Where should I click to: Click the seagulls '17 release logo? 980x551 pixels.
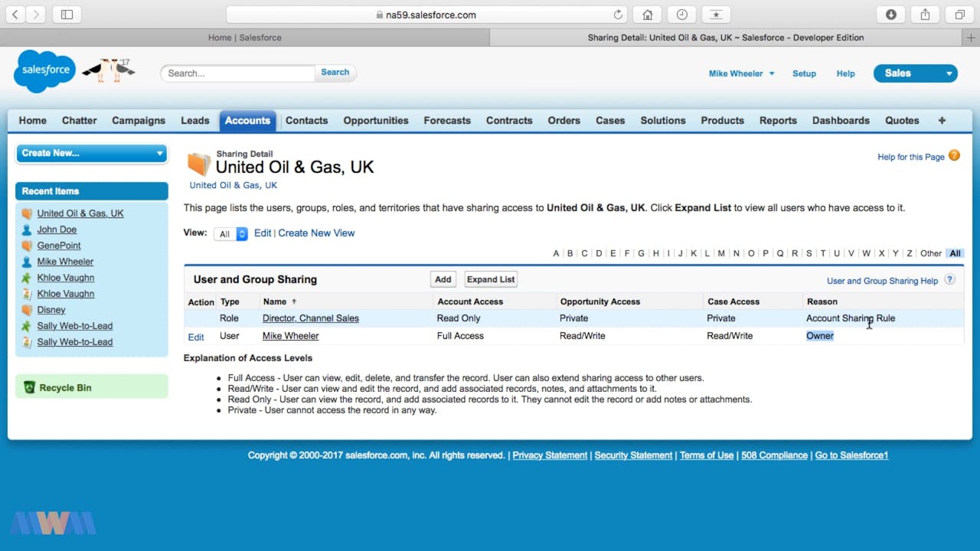pyautogui.click(x=108, y=70)
